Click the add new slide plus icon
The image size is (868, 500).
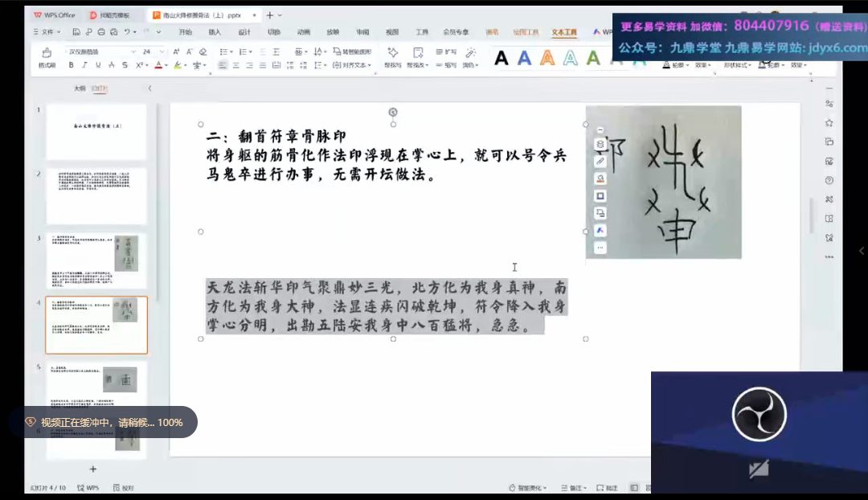click(92, 469)
